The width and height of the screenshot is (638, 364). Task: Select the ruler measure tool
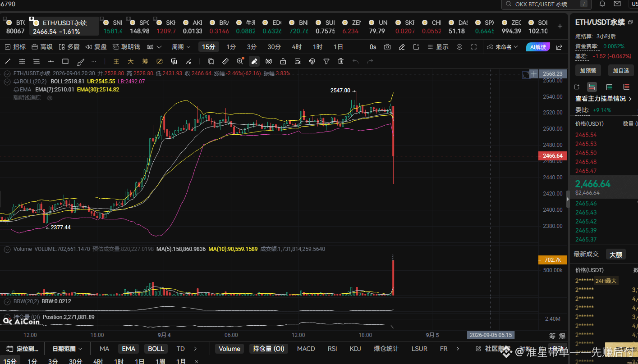pyautogui.click(x=225, y=61)
